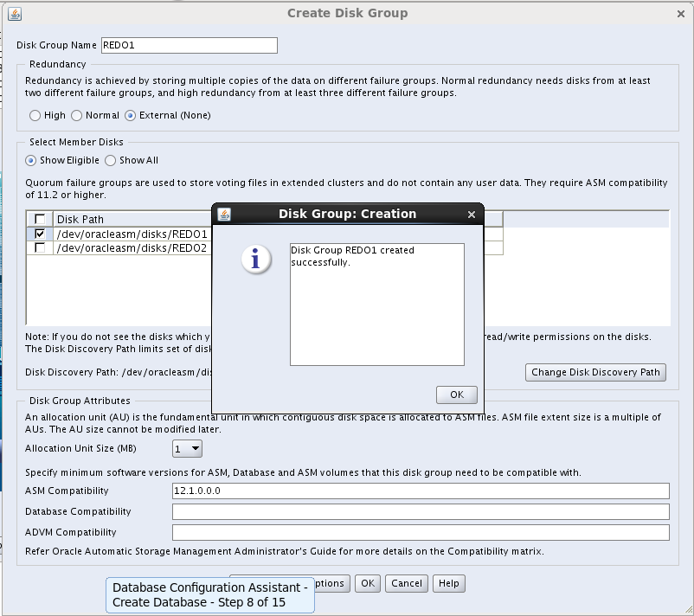Choose Show All disks option
Image resolution: width=694 pixels, height=616 pixels.
(x=110, y=161)
